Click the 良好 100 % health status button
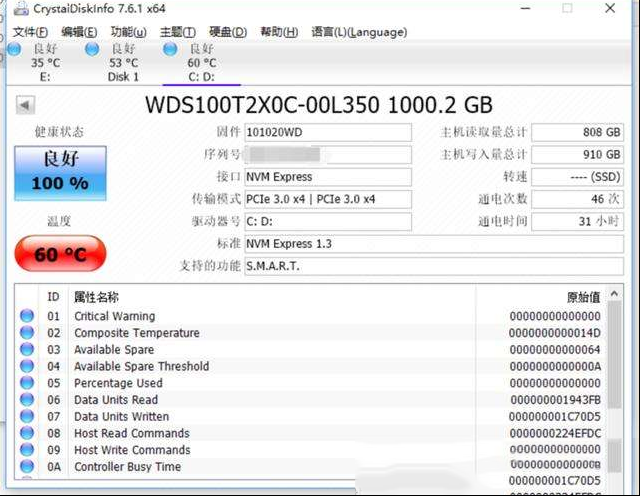The height and width of the screenshot is (496, 640). coord(60,173)
